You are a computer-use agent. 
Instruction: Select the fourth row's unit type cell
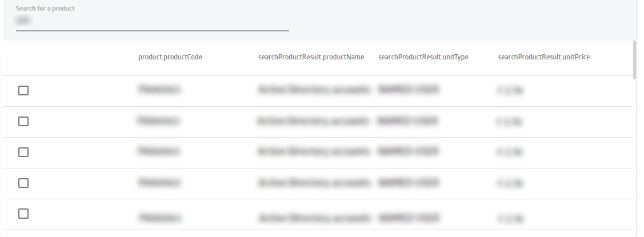(x=408, y=182)
